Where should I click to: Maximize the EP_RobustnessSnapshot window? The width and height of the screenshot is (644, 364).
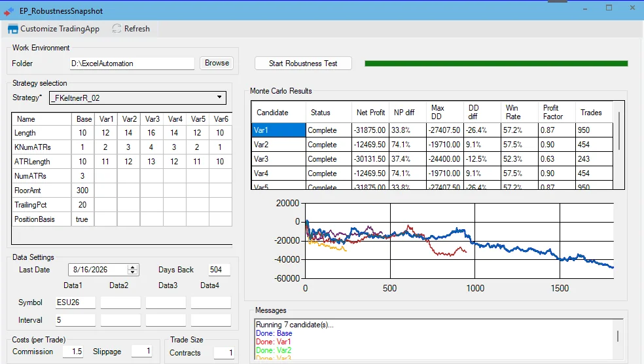609,8
